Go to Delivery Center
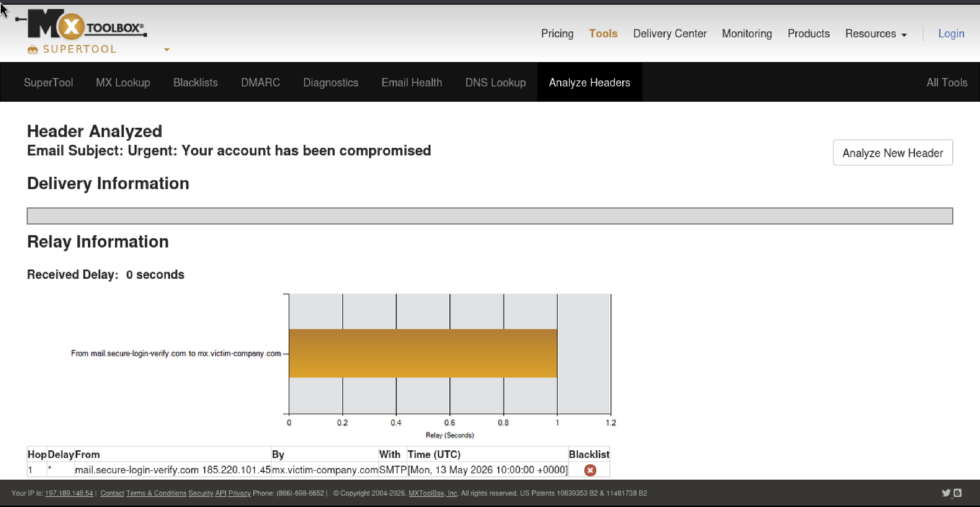This screenshot has width=980, height=507. pyautogui.click(x=670, y=33)
